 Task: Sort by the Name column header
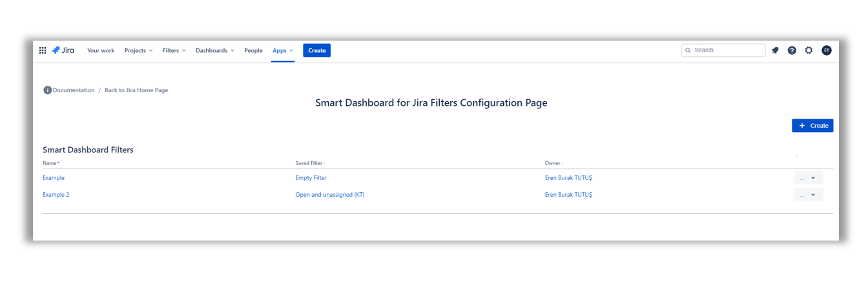(x=51, y=163)
